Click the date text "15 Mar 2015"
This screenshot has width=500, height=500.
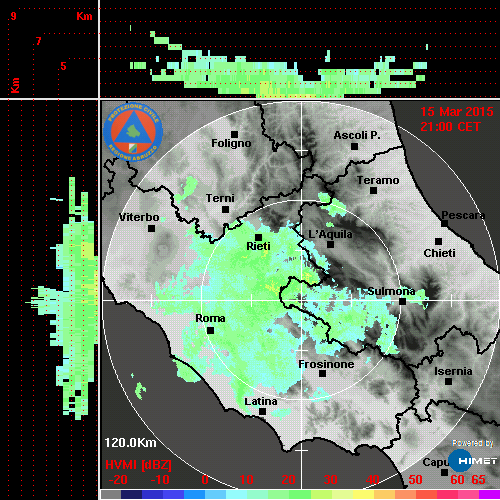pyautogui.click(x=457, y=112)
